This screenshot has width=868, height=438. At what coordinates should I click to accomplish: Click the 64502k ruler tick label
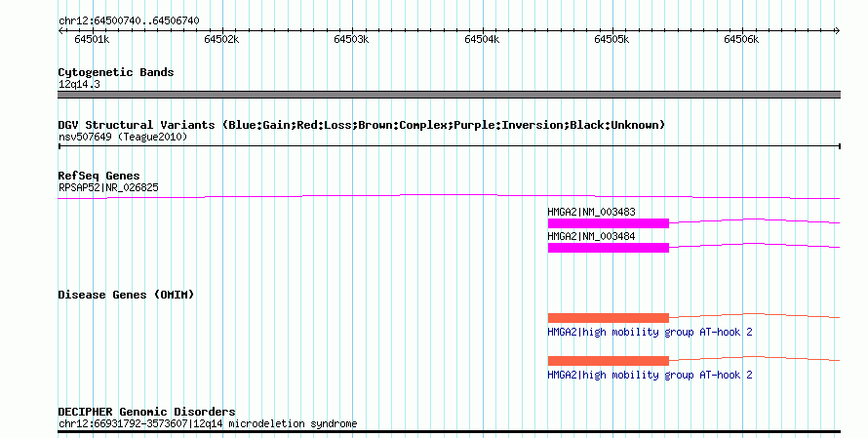click(x=221, y=39)
